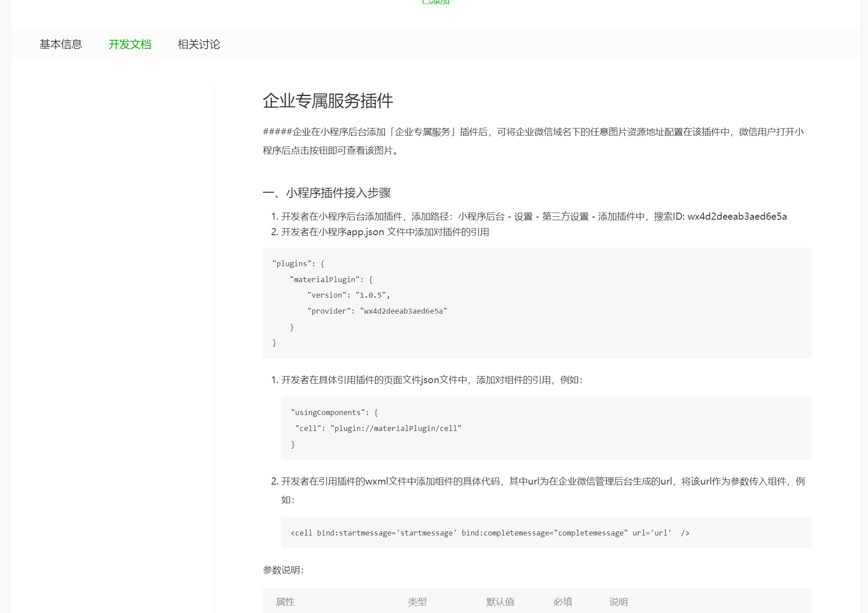Viewport: 868px width, 613px height.
Task: Click the 说明 table column header
Action: tap(618, 602)
